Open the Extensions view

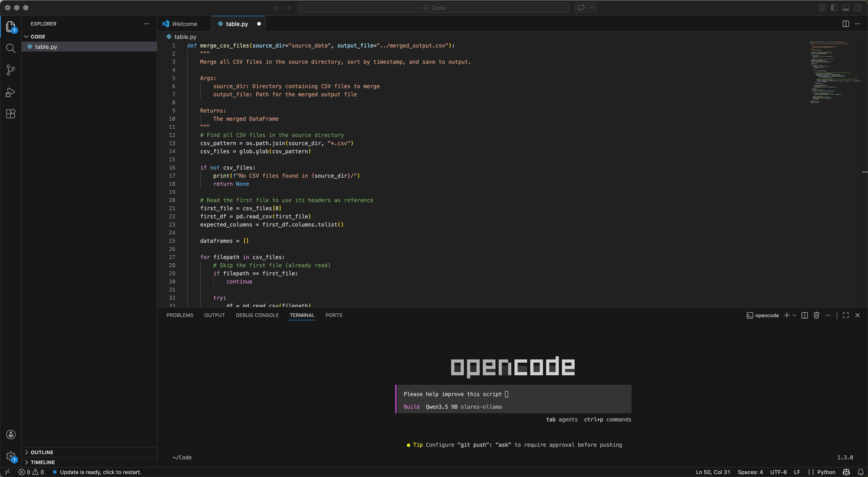(x=10, y=114)
